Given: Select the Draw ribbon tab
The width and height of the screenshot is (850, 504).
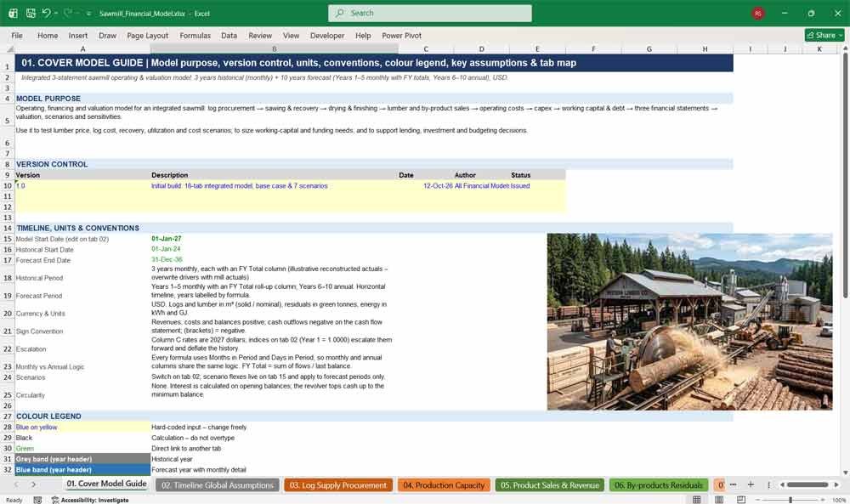Looking at the screenshot, I should point(107,35).
